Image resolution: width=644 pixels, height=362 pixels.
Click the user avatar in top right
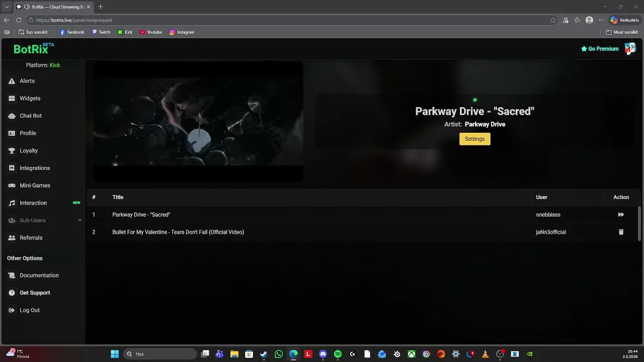[630, 49]
